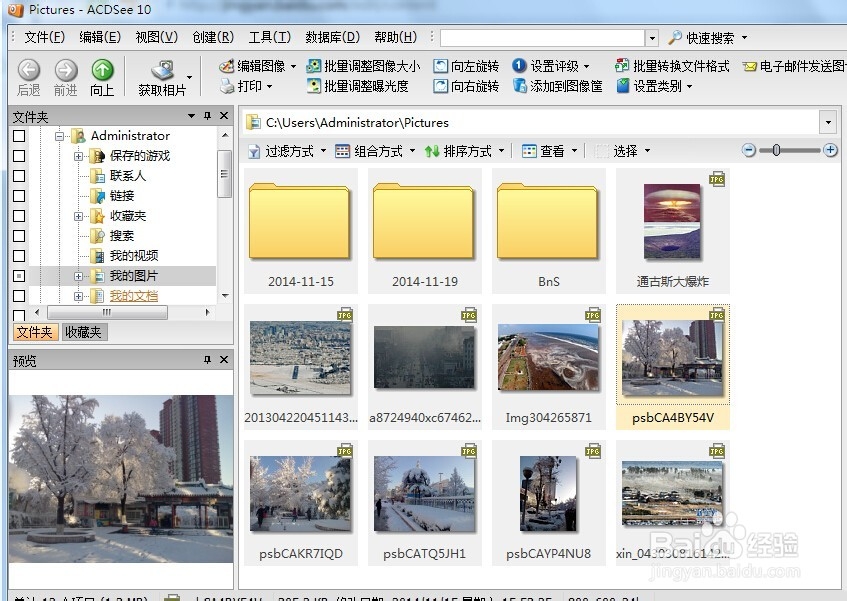Open the 组合方式 grouping dropdown
The width and height of the screenshot is (847, 601).
[412, 151]
